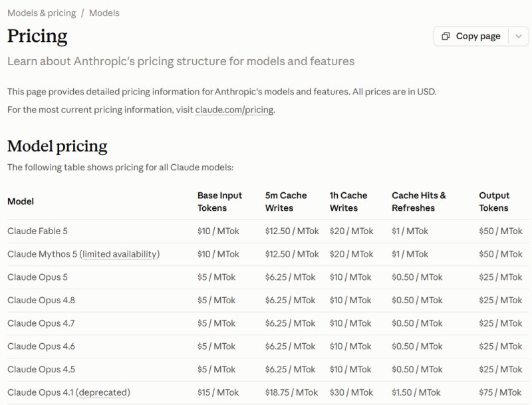Click the Claude Opus 4.1 model name
This screenshot has width=532, height=405.
click(x=41, y=392)
